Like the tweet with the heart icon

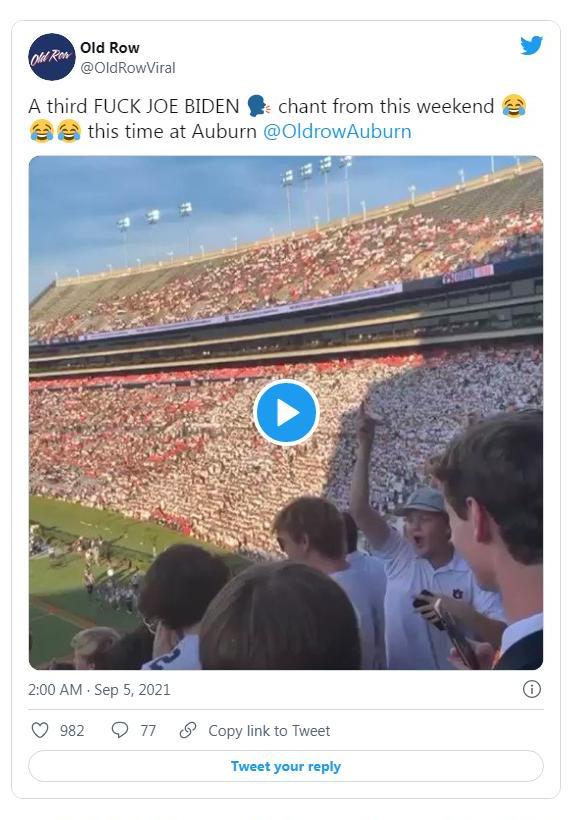pyautogui.click(x=40, y=730)
